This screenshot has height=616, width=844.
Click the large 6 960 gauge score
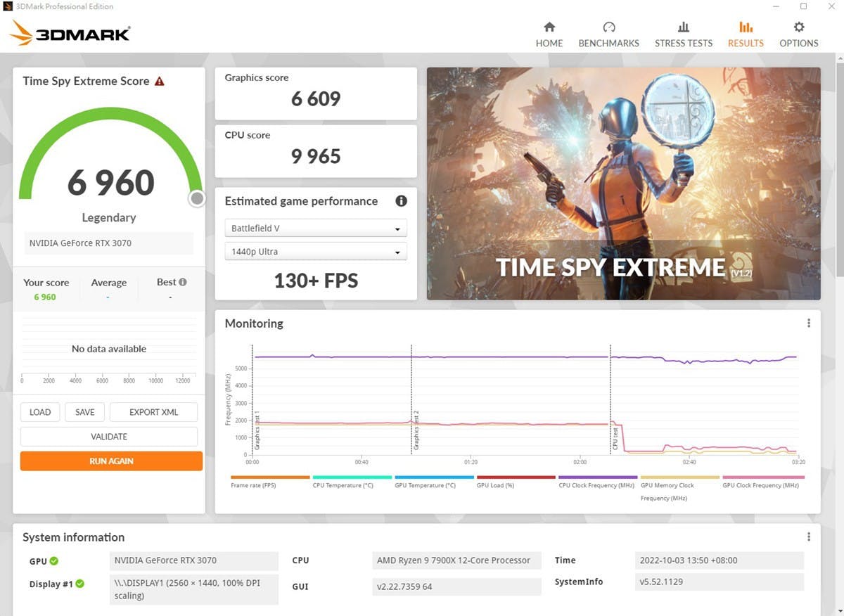tap(111, 183)
